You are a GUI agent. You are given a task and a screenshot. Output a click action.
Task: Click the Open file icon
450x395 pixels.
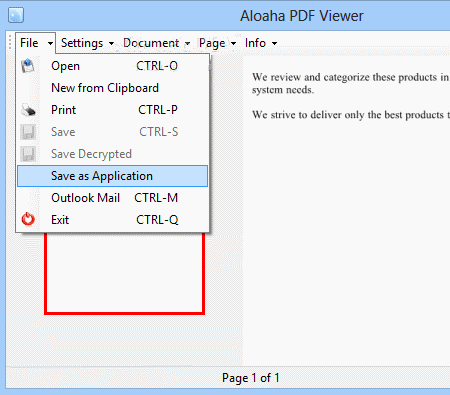click(x=28, y=66)
